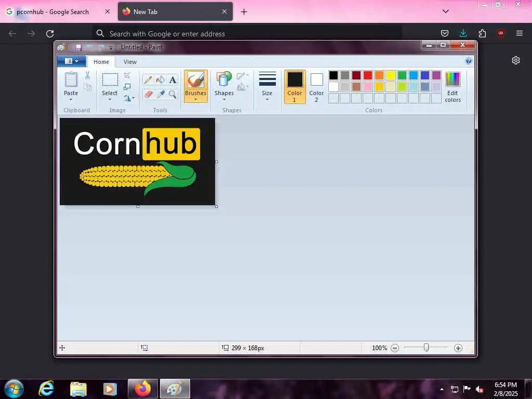The image size is (532, 399).
Task: Click Paint taskbar button
Action: click(x=175, y=389)
